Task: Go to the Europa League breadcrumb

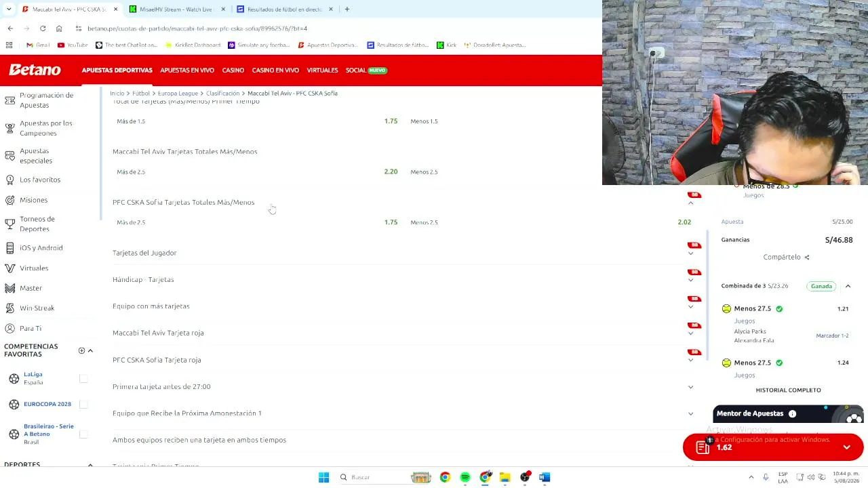Action: 178,94
